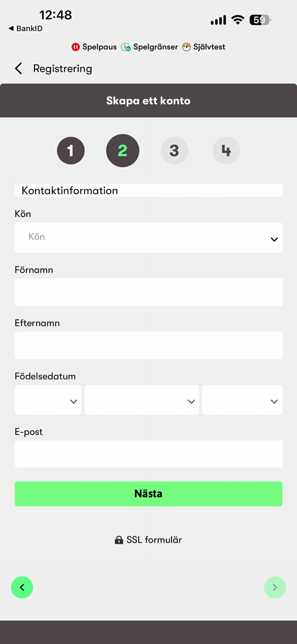297x644 pixels.
Task: Tap the red Spelpaus pause icon
Action: click(x=76, y=47)
